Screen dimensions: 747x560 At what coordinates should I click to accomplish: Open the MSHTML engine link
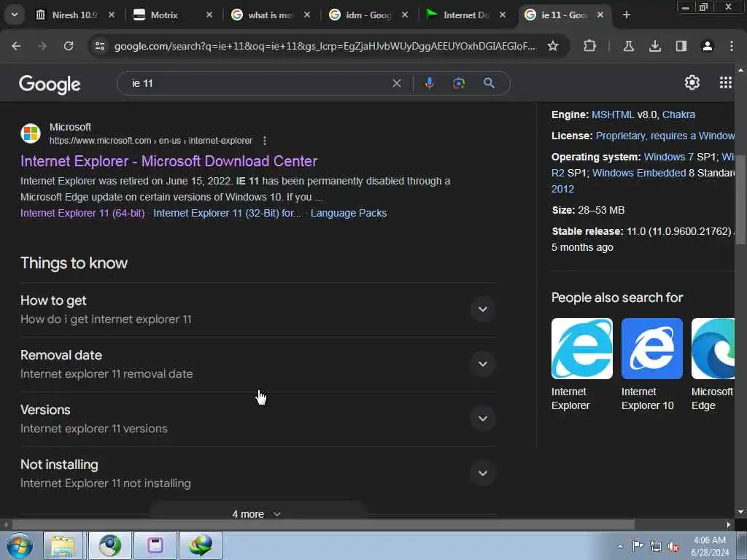click(613, 114)
